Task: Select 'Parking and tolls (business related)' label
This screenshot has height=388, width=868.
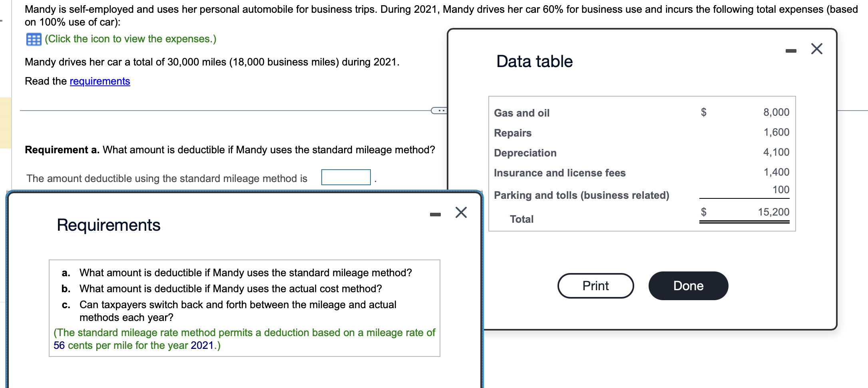Action: [581, 195]
